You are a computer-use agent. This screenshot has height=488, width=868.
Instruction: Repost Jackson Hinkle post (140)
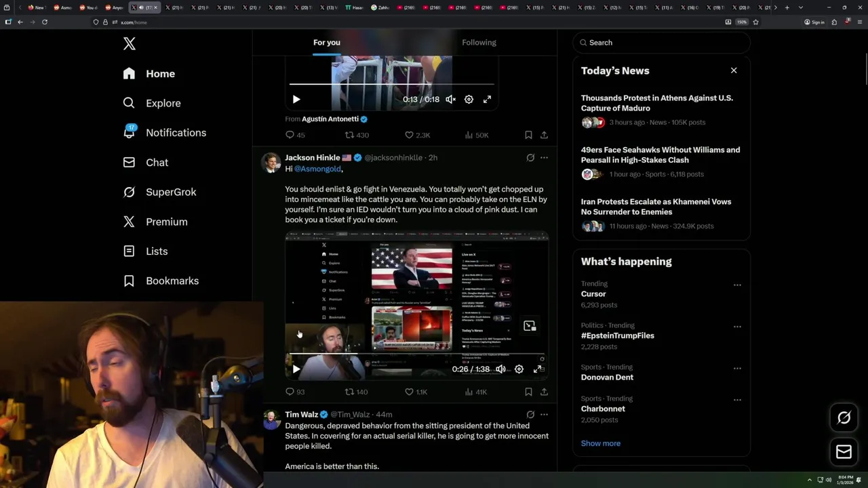[x=356, y=392]
